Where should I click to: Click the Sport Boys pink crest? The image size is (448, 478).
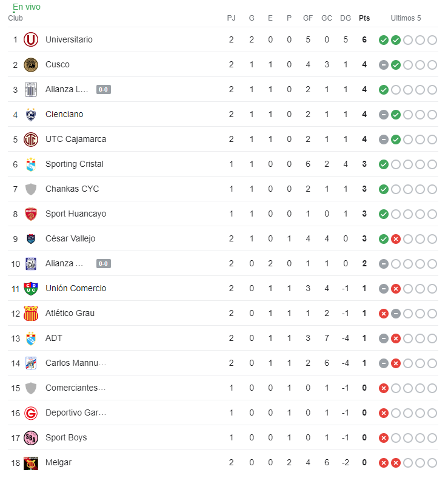coord(31,437)
